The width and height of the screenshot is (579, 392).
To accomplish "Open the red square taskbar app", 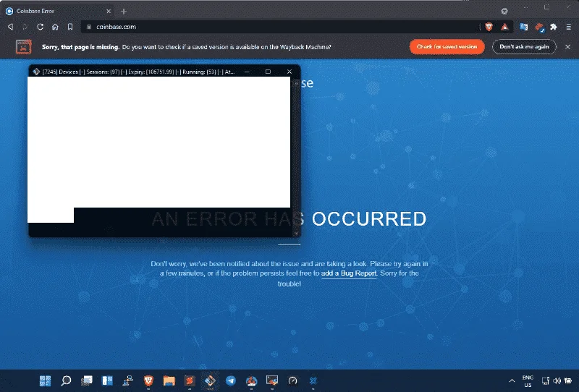I will [190, 380].
